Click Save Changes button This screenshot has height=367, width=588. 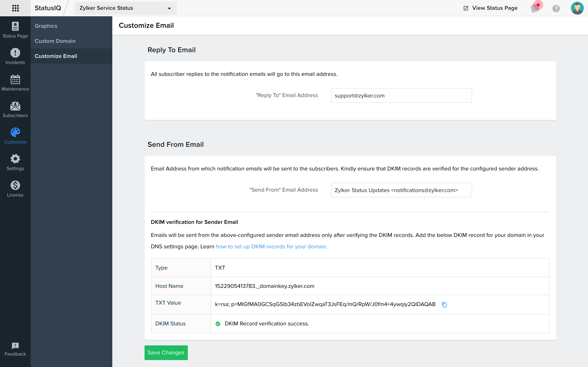[x=166, y=352]
